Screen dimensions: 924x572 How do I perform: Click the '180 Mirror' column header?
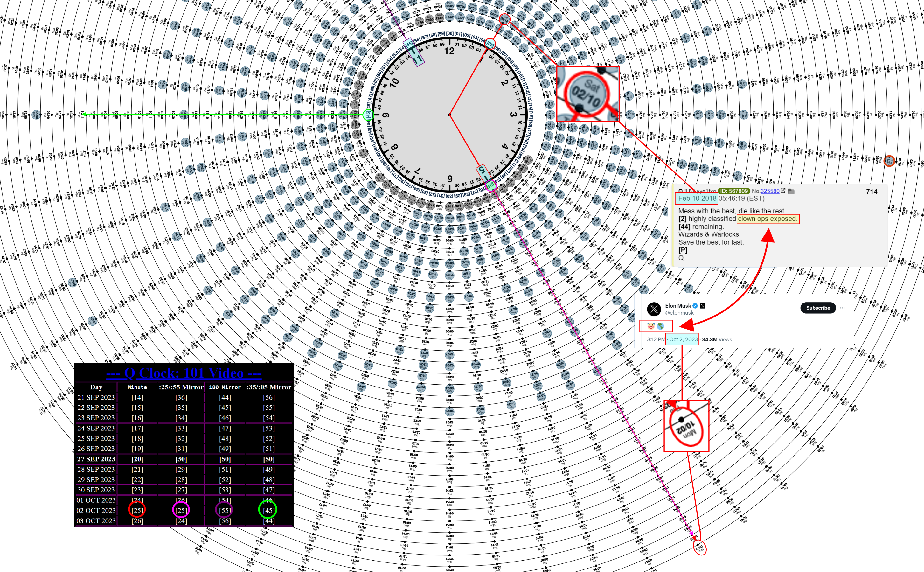click(225, 387)
